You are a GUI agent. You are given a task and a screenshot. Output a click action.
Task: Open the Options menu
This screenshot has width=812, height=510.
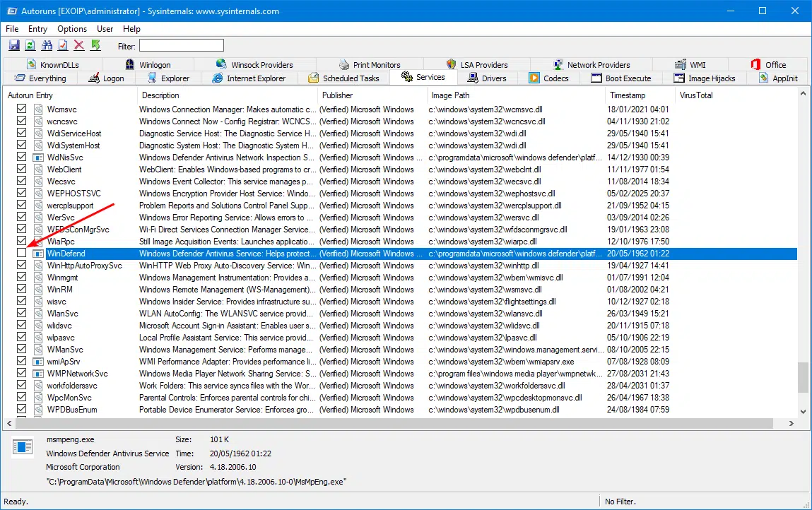tap(72, 29)
